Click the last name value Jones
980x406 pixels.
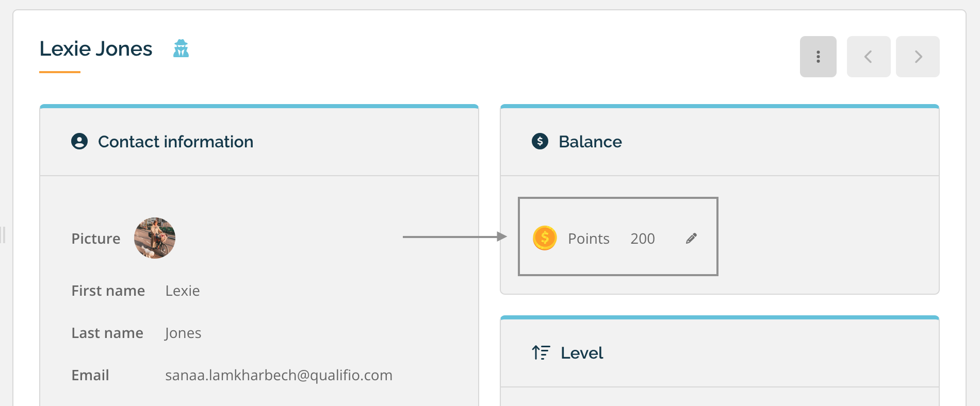click(x=183, y=333)
